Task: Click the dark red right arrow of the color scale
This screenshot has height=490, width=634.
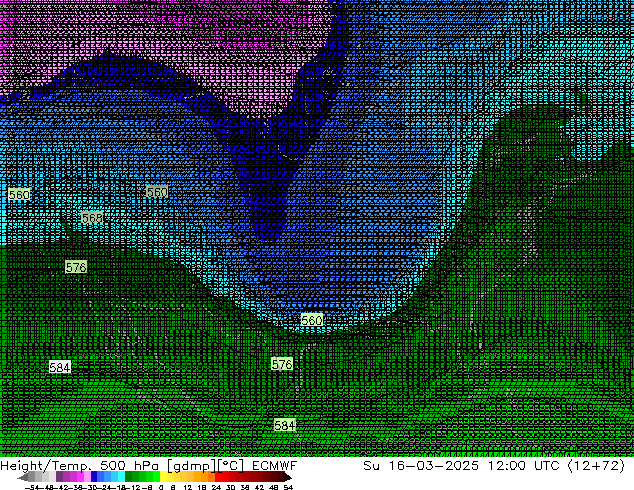Action: 287,477
